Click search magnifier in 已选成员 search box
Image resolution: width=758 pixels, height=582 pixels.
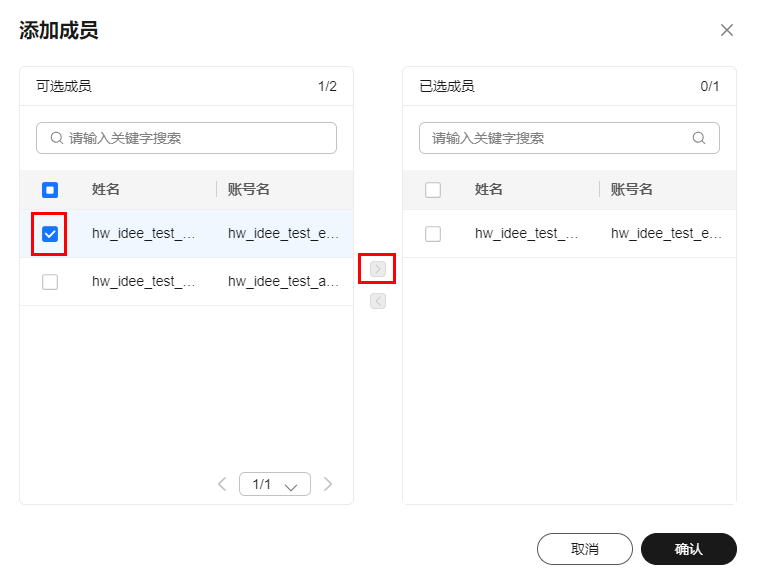coord(699,138)
